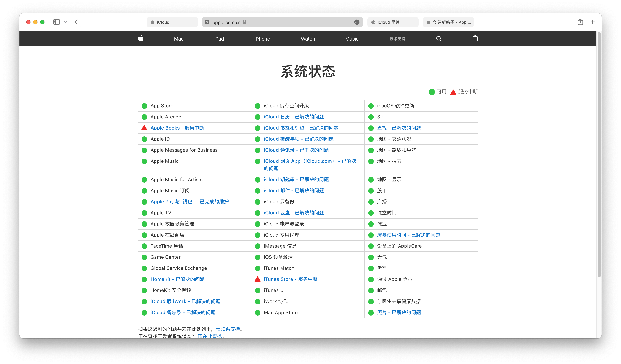Toggle the Safari sidebar icon
This screenshot has height=364, width=621.
pyautogui.click(x=56, y=22)
